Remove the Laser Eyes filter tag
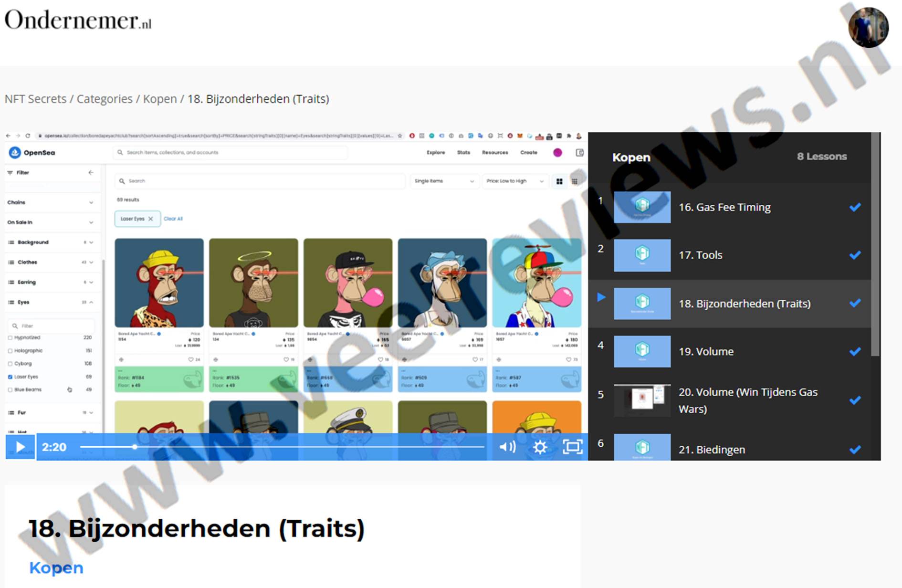Screen dimensions: 902x588 (150, 219)
